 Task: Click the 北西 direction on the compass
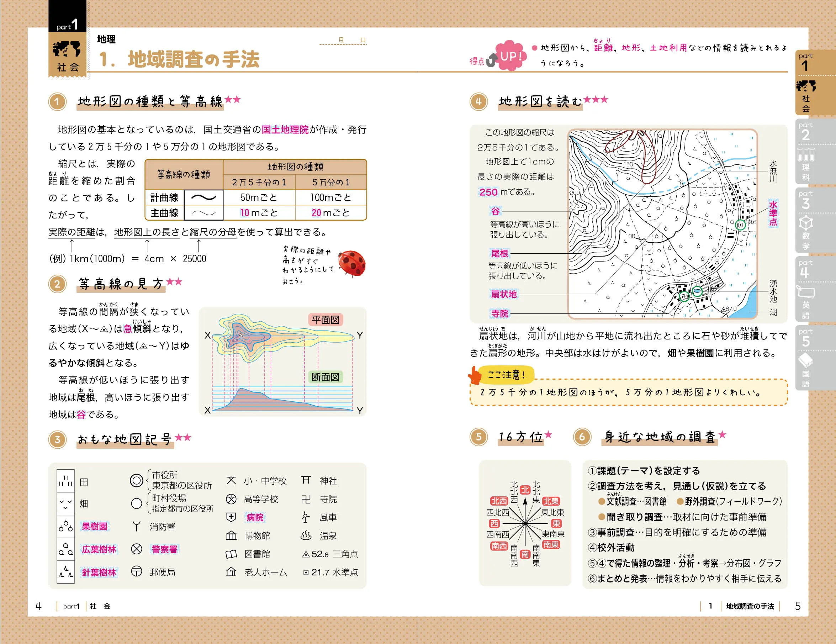point(499,501)
